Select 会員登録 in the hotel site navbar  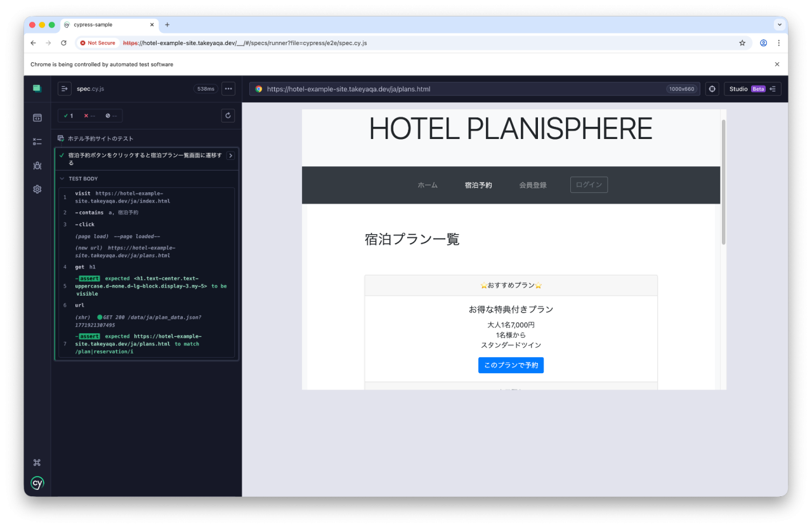pos(532,185)
